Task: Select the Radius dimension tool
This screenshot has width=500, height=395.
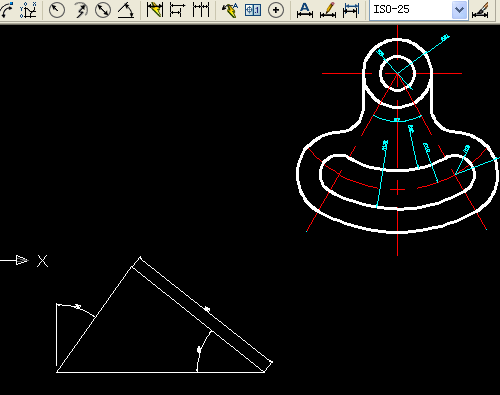Action: click(57, 10)
